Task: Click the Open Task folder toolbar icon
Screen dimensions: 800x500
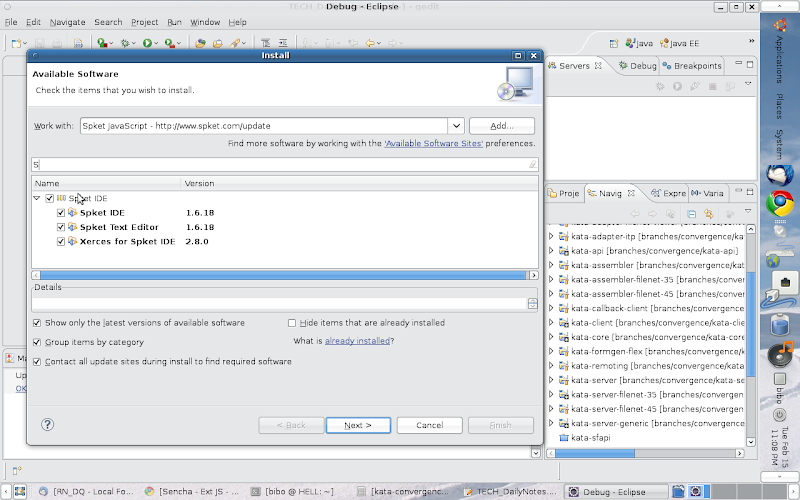Action: [x=218, y=43]
